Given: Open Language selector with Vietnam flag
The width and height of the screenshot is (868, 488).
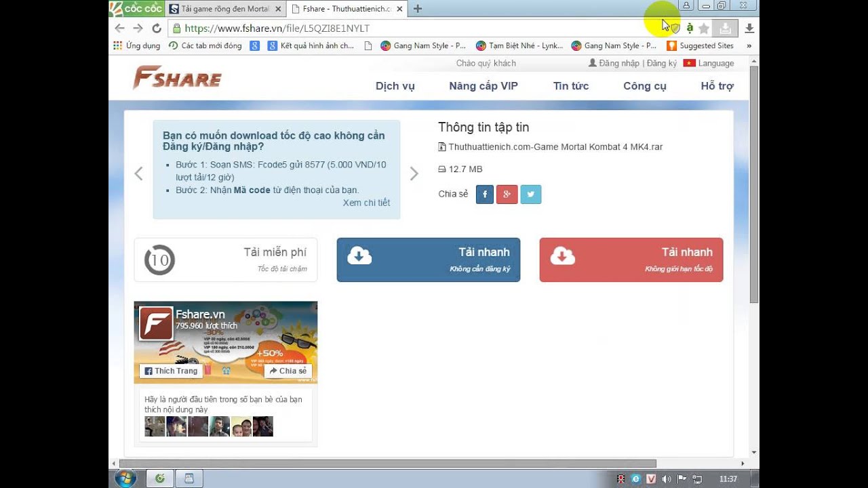Looking at the screenshot, I should pos(709,63).
